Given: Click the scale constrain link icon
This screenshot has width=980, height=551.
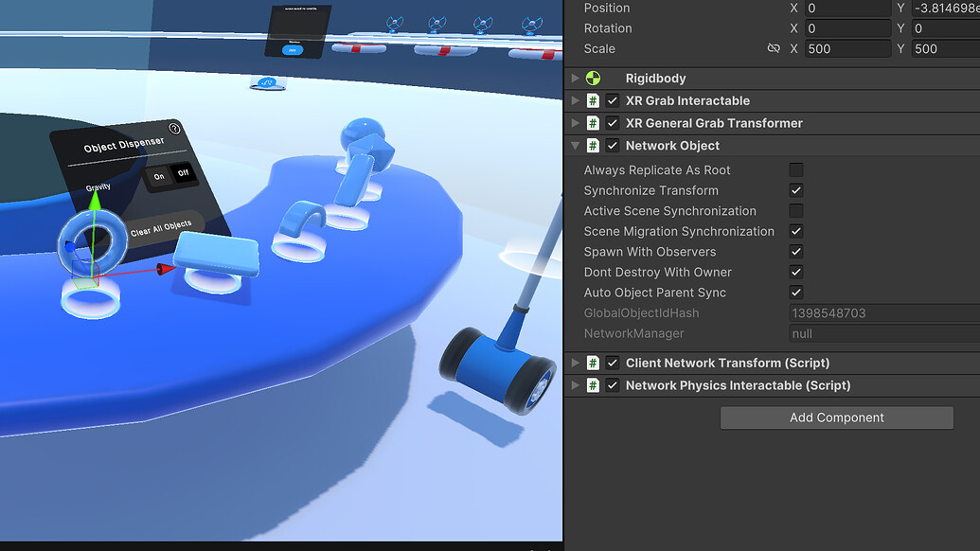Looking at the screenshot, I should pyautogui.click(x=774, y=48).
